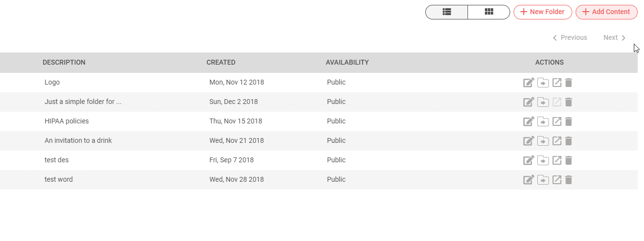Screen dimensions: 644x241
Task: Switch to grid view
Action: [x=489, y=12]
